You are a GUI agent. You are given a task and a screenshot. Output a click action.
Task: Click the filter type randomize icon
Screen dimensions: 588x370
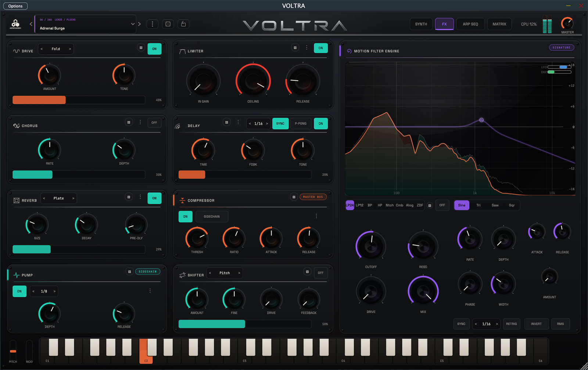point(430,206)
